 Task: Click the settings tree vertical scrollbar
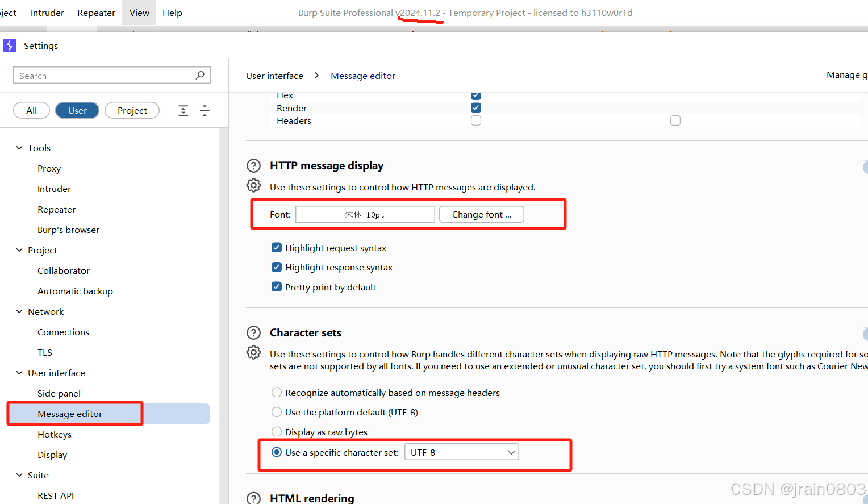click(224, 315)
